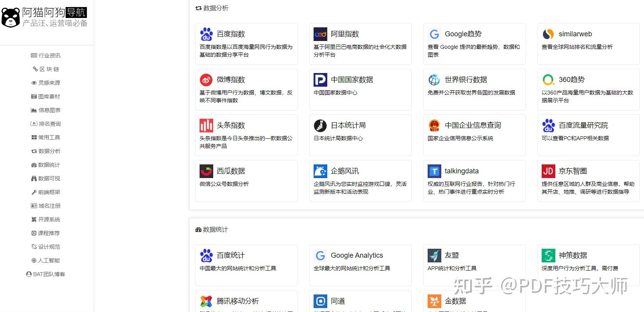
Task: Select 数据分析 in the sidebar
Action: [46, 151]
